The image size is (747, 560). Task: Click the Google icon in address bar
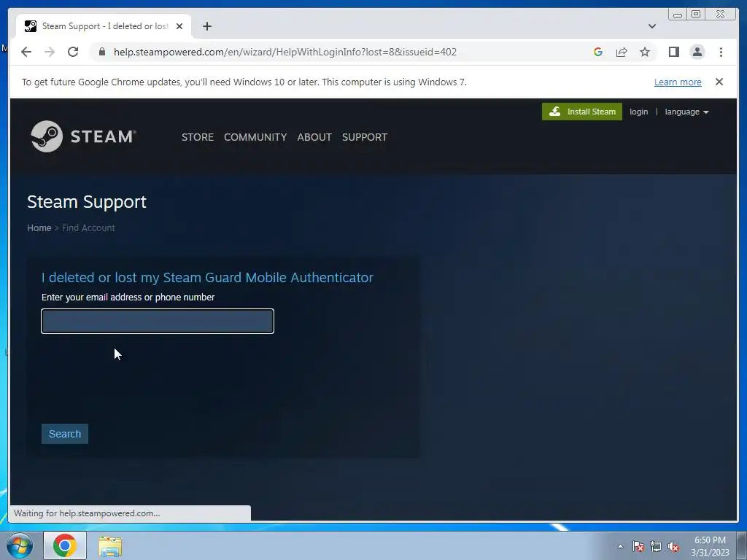598,52
